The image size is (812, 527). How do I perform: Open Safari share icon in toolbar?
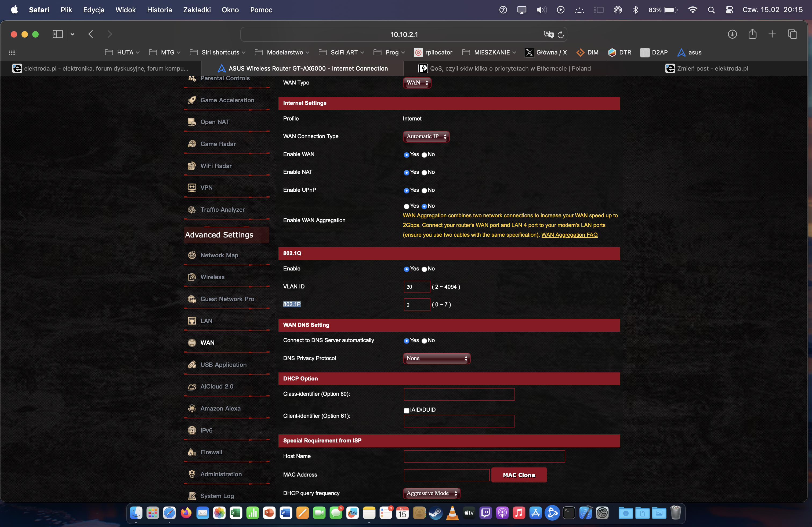tap(752, 34)
